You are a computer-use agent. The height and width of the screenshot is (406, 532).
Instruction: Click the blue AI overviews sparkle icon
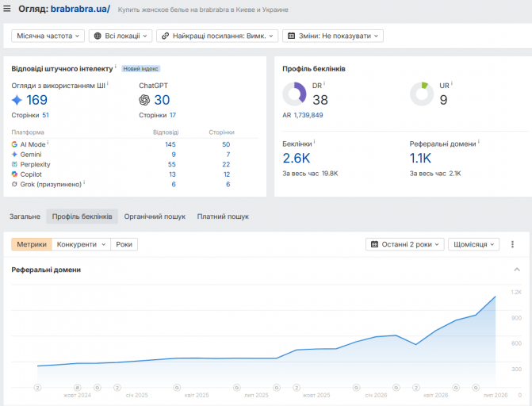17,100
